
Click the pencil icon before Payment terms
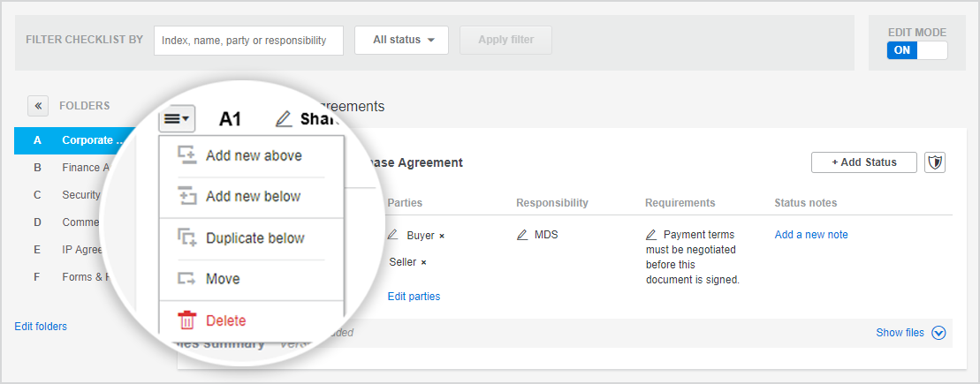tap(651, 235)
